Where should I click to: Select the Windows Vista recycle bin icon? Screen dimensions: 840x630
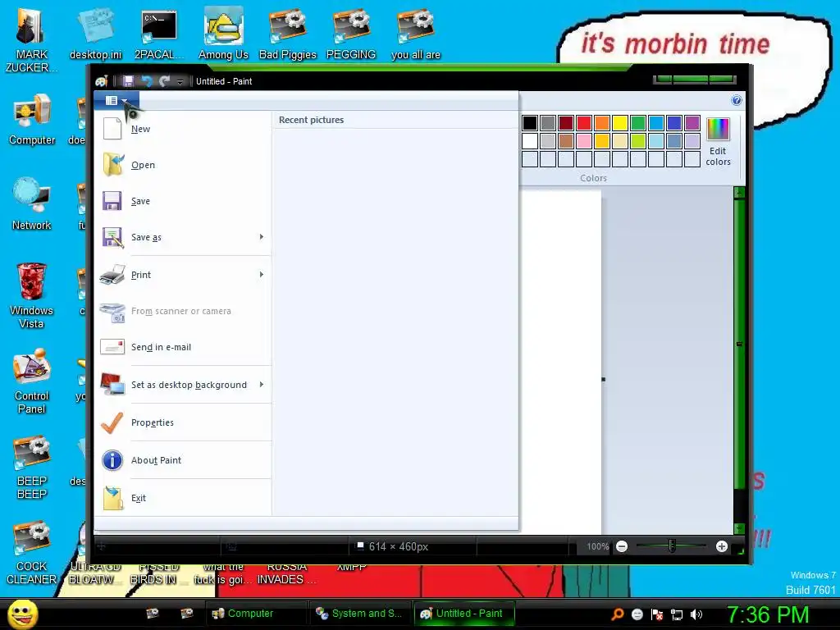31,295
